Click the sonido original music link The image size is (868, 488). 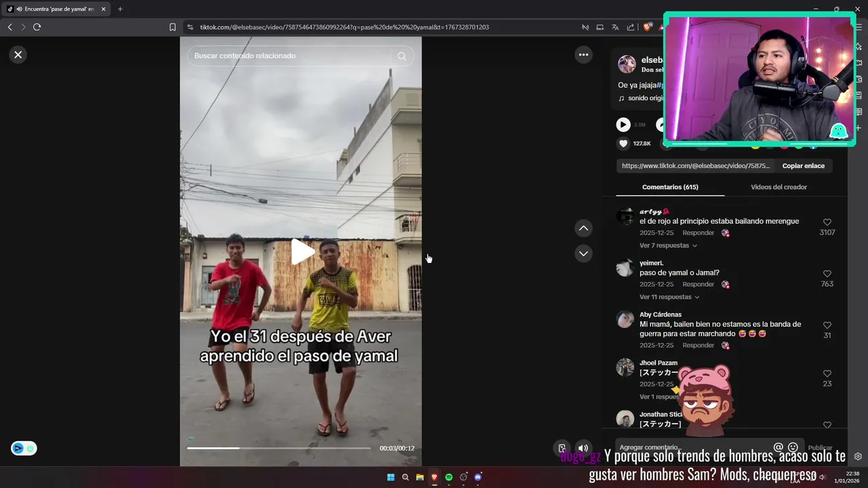coord(640,98)
